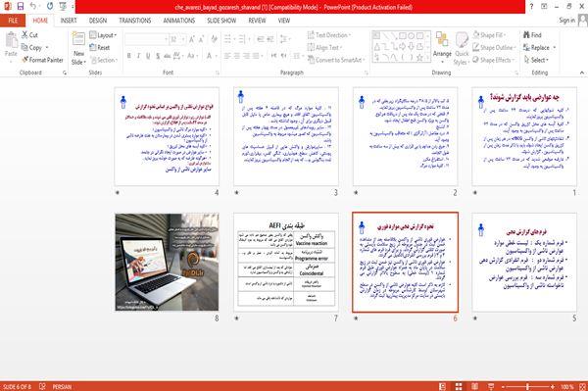Click the font name input box
588x391 pixels.
[146, 39]
